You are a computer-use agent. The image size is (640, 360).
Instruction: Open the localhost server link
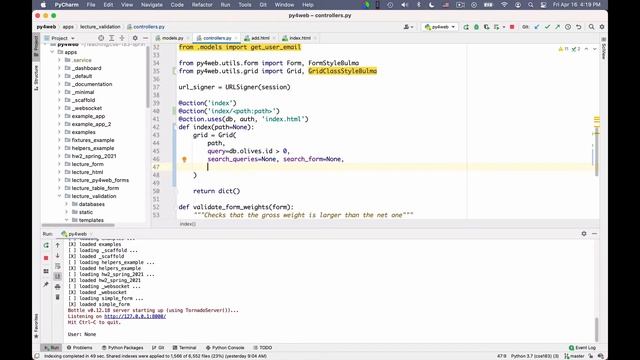[x=135, y=316]
